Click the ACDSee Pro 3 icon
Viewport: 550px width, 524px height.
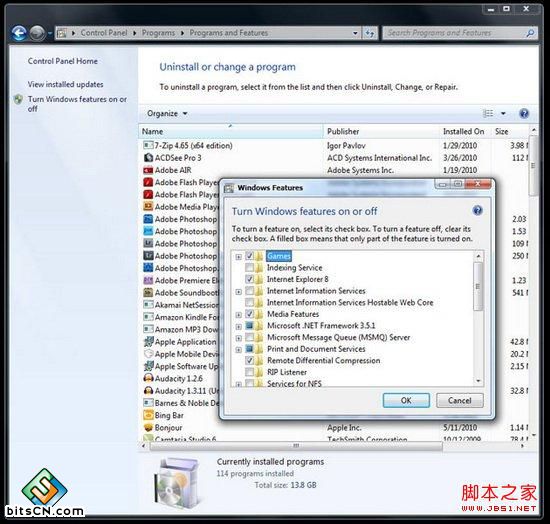point(148,157)
